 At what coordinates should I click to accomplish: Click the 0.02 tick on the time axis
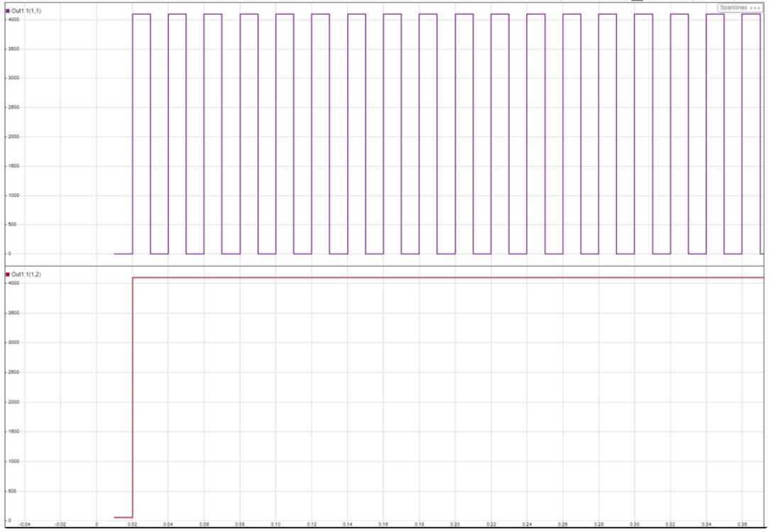coord(132,524)
